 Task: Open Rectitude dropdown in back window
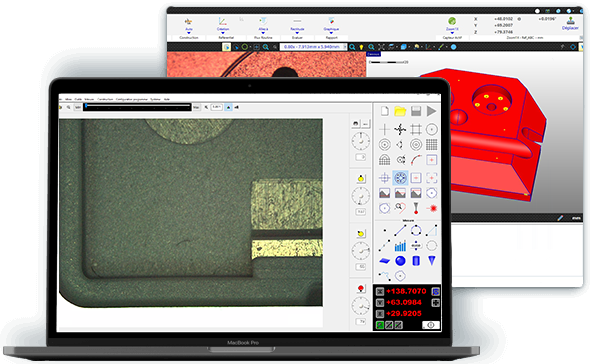coord(297,30)
